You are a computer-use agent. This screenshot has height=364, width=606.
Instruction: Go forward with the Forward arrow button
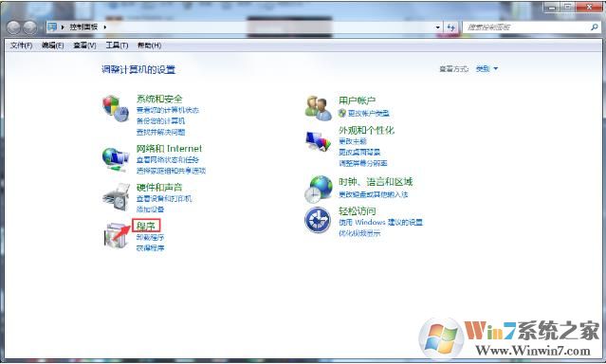[x=30, y=27]
